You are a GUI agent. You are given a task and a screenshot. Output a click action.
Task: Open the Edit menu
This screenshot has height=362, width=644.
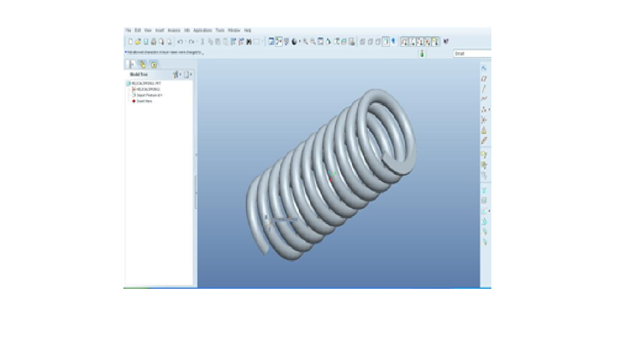click(x=138, y=30)
